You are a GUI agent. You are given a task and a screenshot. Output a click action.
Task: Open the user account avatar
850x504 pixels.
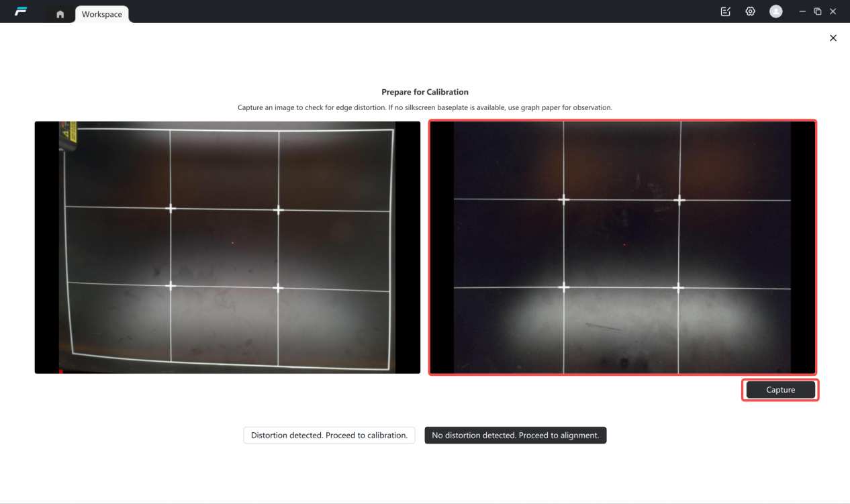[x=775, y=11]
